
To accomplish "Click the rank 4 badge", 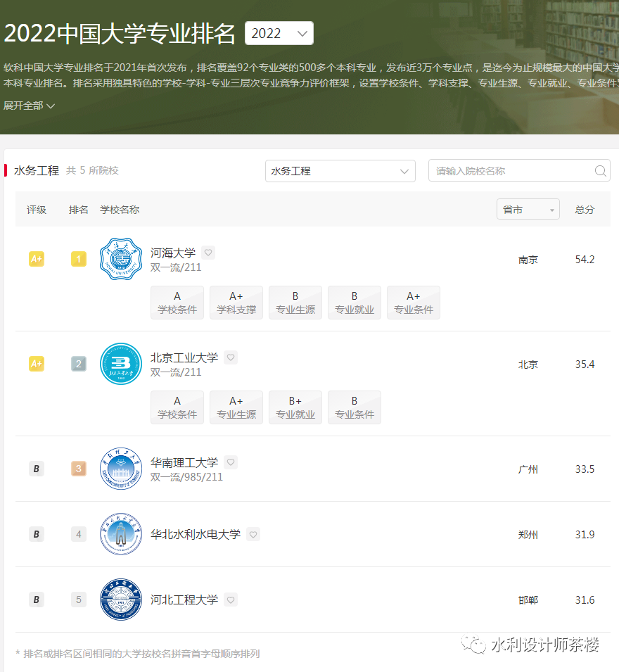I will [x=79, y=534].
